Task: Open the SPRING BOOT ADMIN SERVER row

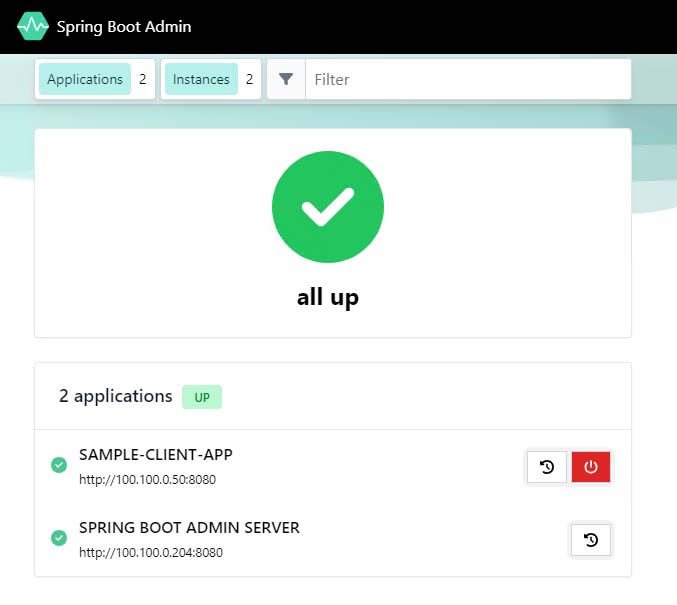Action: point(333,539)
